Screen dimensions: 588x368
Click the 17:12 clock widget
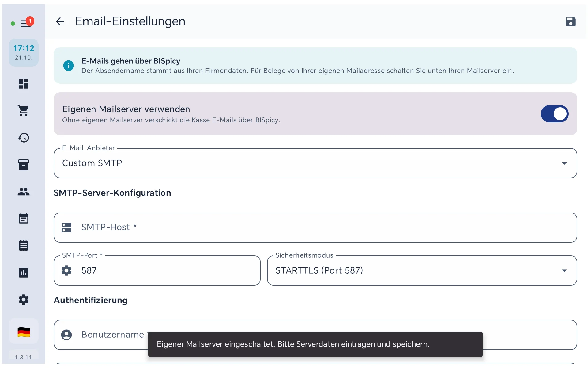pos(24,52)
